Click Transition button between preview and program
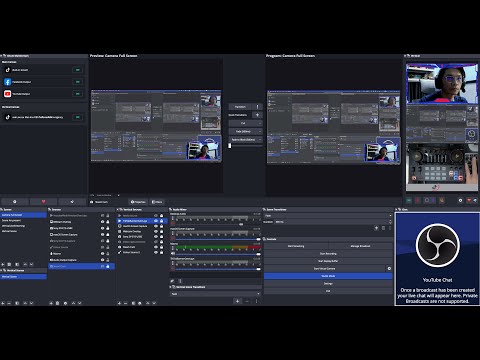The image size is (480, 360). (x=241, y=107)
